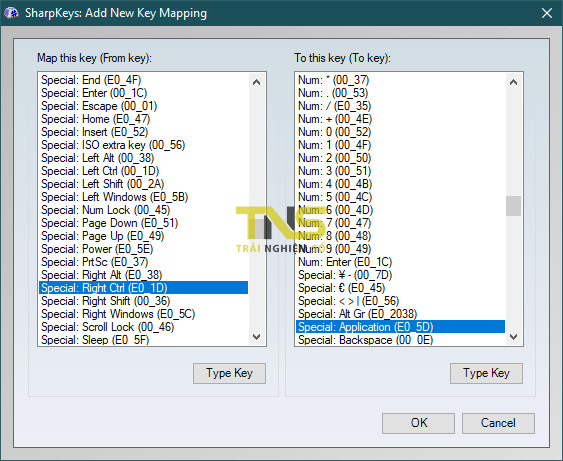Choose Num: 5 (00_4C)

coord(400,197)
